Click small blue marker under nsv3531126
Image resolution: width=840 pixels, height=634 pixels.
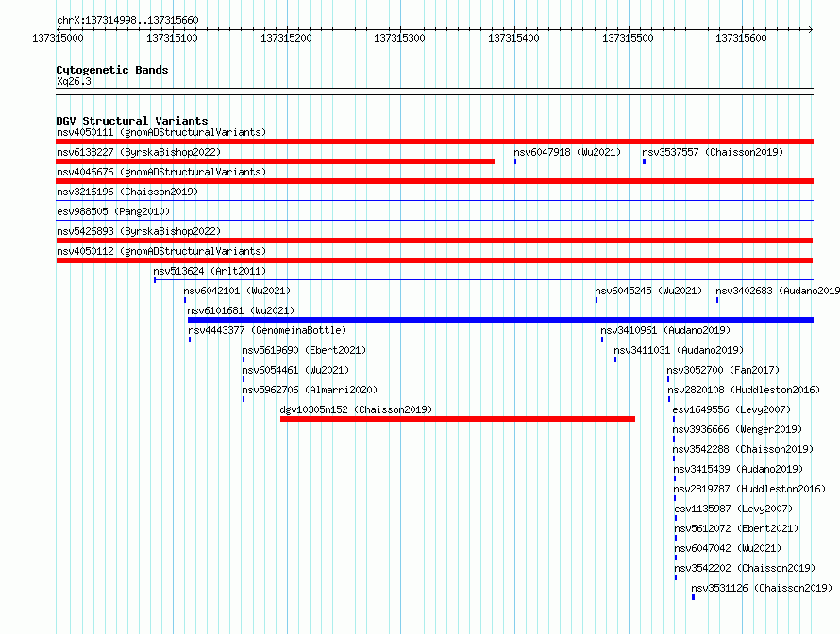(693, 597)
